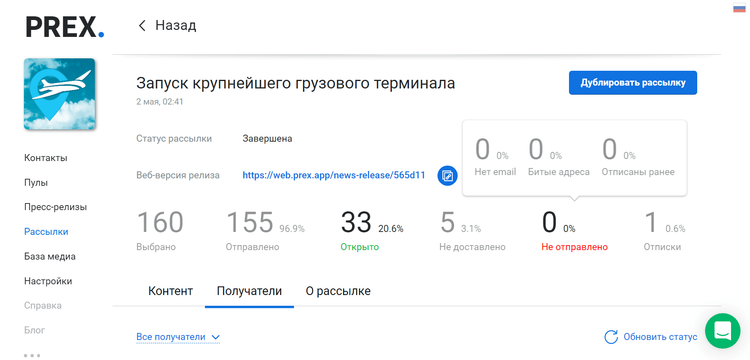Switch to the О рассылке tab

[x=338, y=291]
